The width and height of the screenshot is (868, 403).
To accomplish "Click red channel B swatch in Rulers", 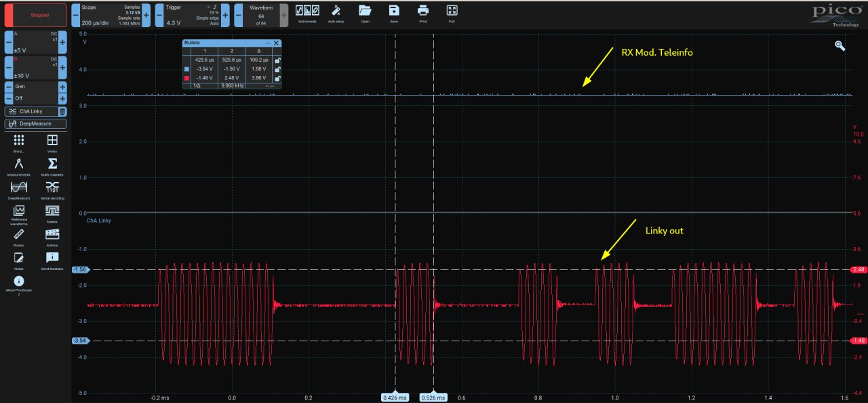I will (x=187, y=78).
